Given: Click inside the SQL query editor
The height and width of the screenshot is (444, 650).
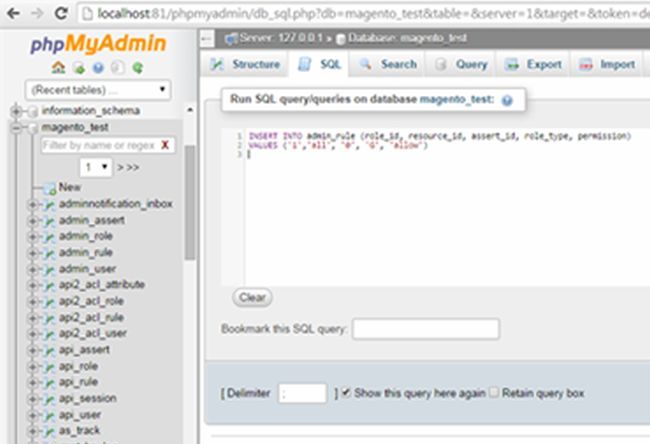Looking at the screenshot, I should [447, 207].
